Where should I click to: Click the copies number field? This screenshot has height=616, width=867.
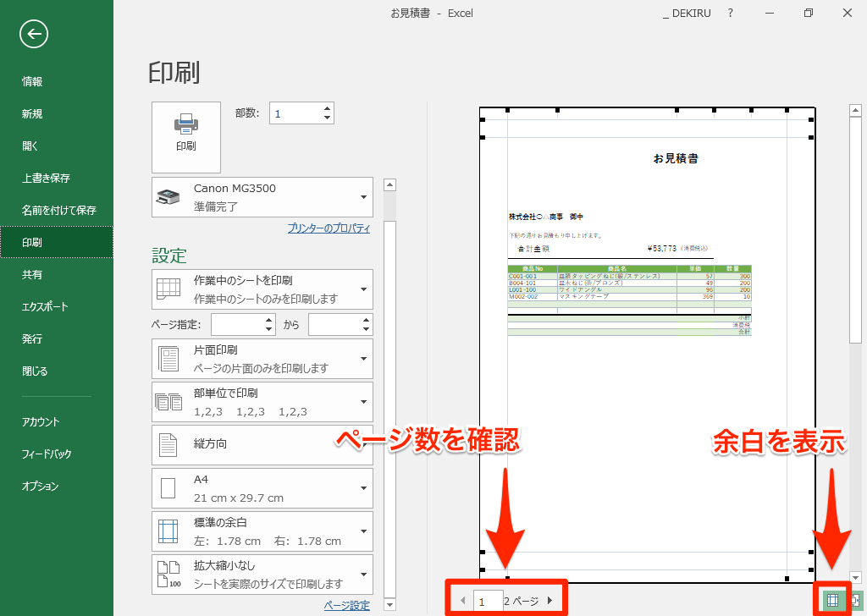pos(295,113)
